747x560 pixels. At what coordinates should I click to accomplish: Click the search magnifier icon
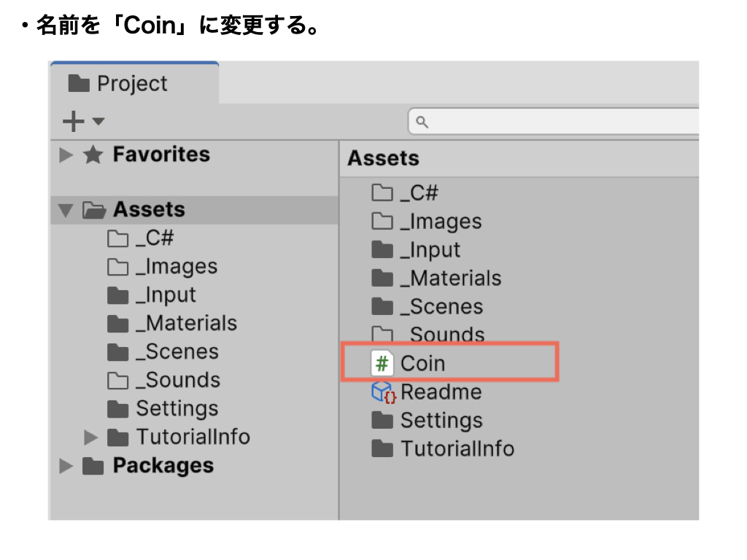[422, 121]
